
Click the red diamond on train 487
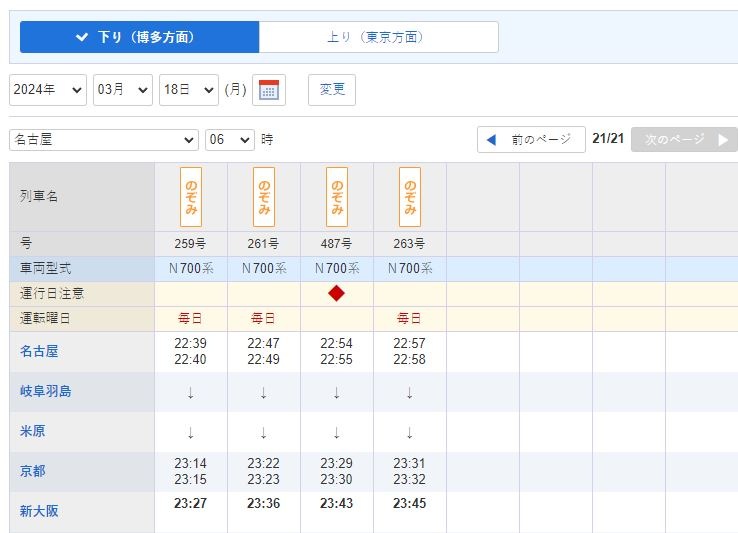[336, 293]
